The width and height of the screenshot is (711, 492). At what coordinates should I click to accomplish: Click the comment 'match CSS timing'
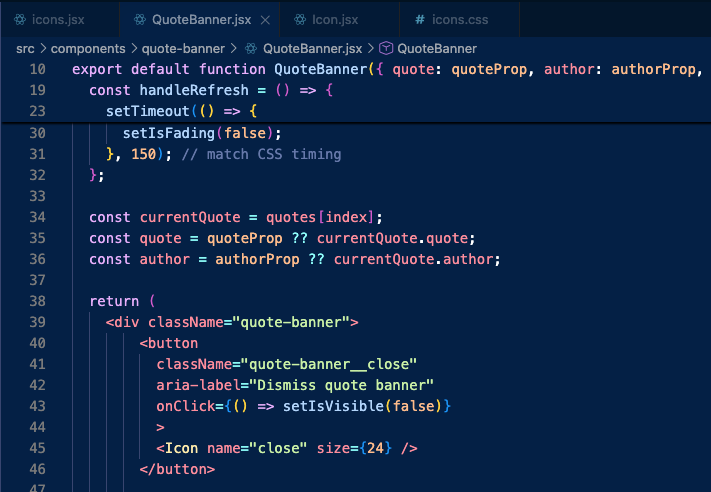coord(274,154)
